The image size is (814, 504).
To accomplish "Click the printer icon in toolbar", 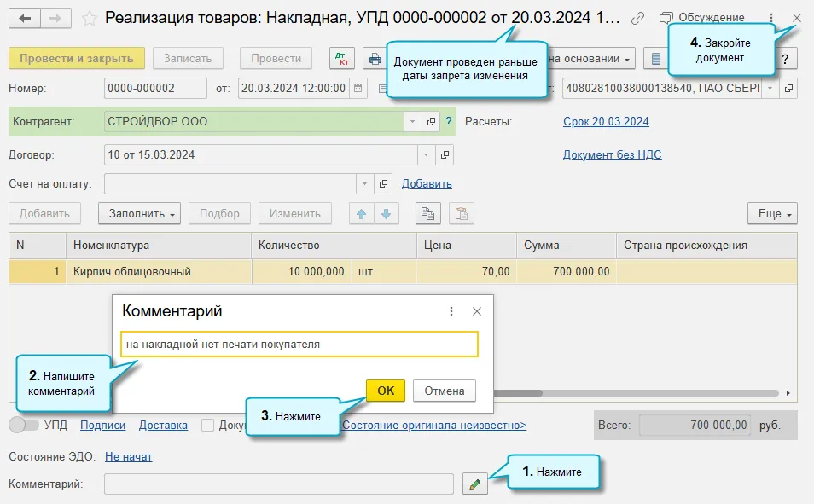I will [x=375, y=59].
